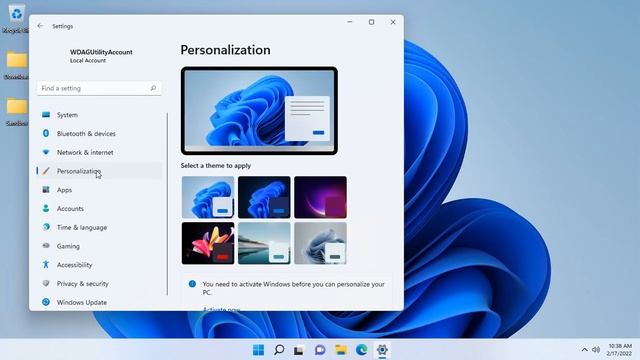Close the Settings window
This screenshot has width=640, height=360.
(393, 22)
